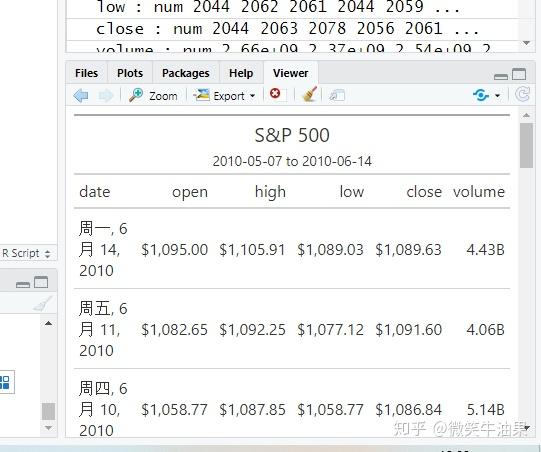
Task: Open the R Script file type selector
Action: coord(26,253)
